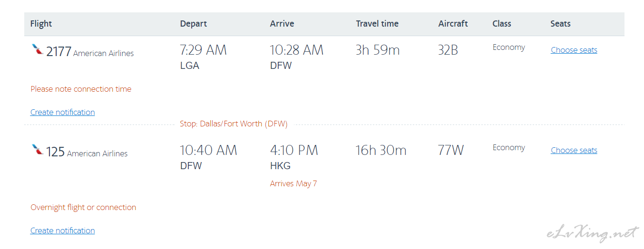Click the Stop: Dallas/Fort Worth (DFW) label
The width and height of the screenshot is (644, 249).
(x=234, y=124)
